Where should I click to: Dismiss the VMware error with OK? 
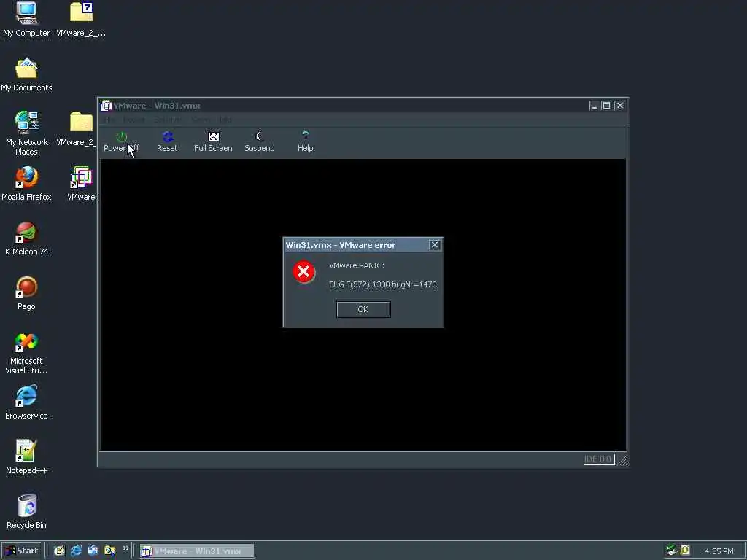click(x=363, y=309)
